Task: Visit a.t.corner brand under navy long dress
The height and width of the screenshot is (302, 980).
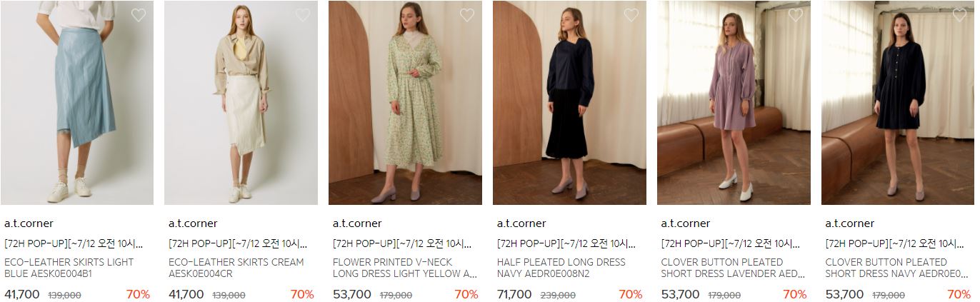Action: pos(521,223)
